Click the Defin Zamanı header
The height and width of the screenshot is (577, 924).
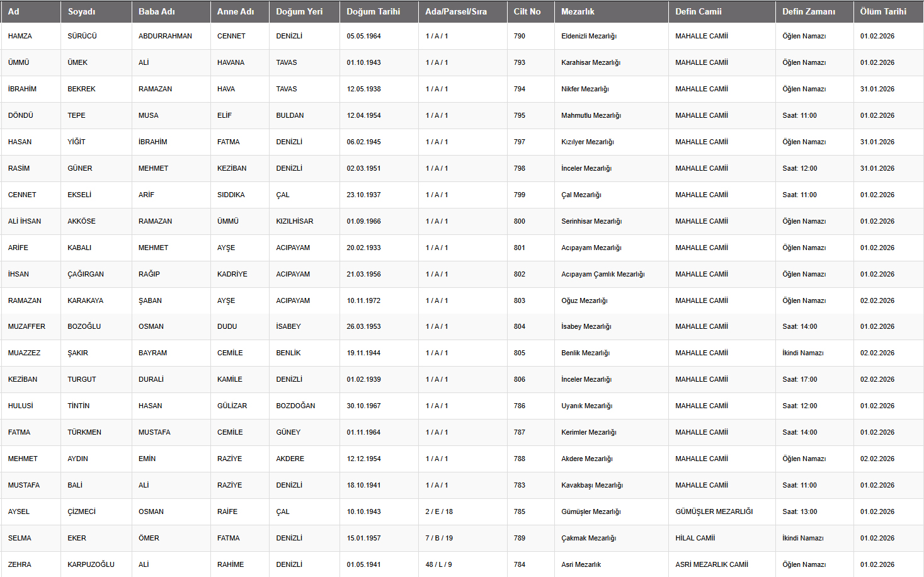coord(809,11)
